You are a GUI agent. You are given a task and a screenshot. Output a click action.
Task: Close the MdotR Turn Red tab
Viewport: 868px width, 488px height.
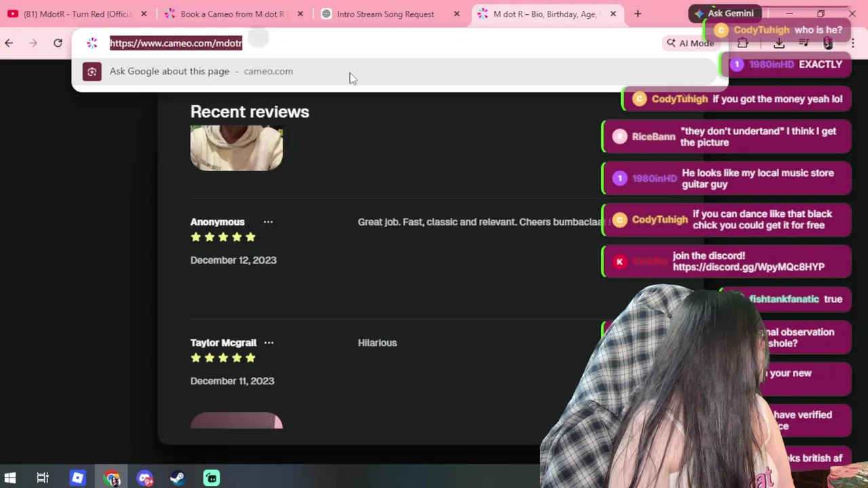pos(144,14)
